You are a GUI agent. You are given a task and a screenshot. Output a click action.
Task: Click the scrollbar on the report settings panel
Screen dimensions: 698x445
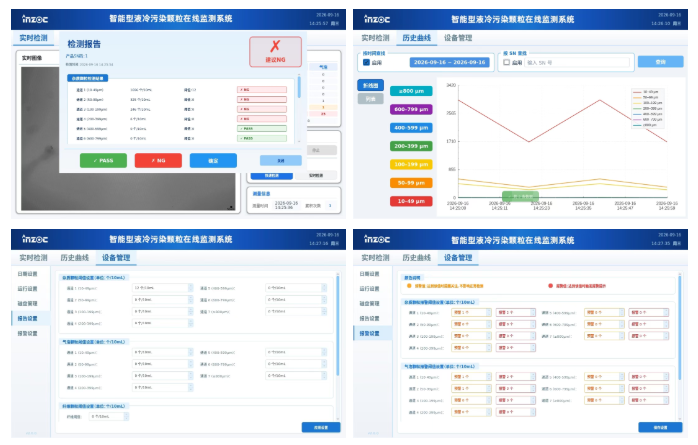[338, 325]
